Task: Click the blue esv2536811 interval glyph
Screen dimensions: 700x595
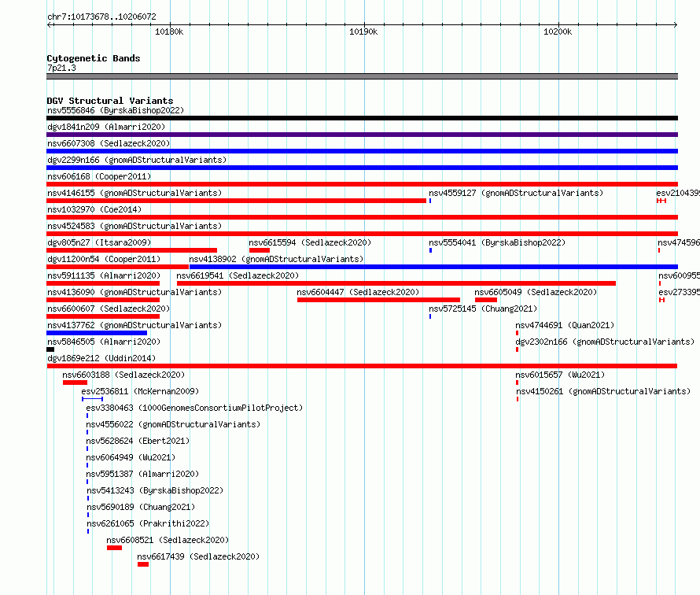Action: point(92,399)
